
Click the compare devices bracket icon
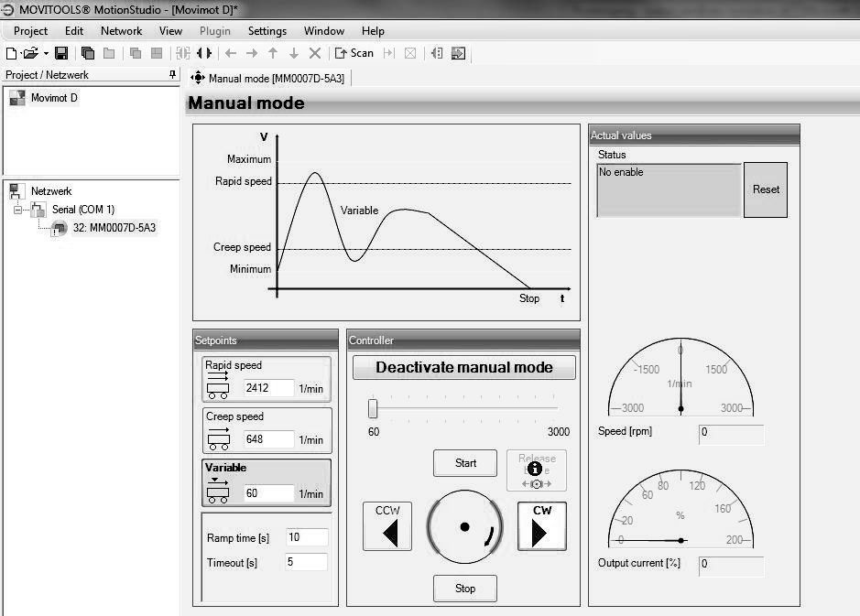tap(182, 53)
